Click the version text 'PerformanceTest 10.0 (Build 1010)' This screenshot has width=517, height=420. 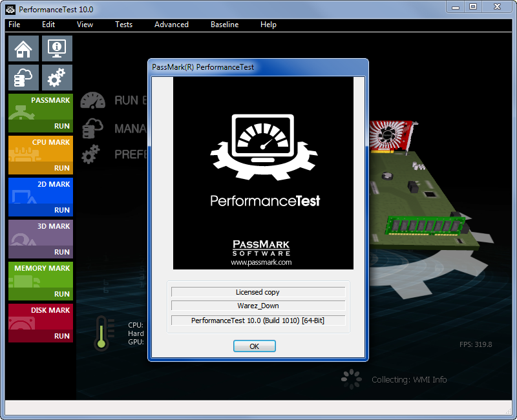click(258, 320)
